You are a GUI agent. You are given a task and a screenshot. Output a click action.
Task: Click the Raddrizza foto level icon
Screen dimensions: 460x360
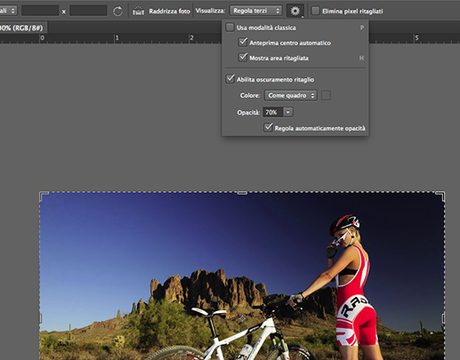click(138, 11)
